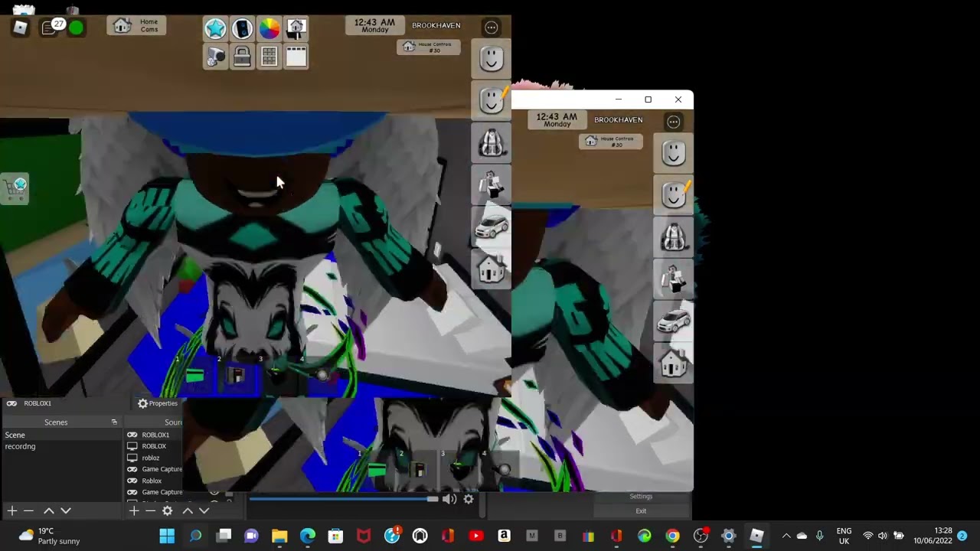This screenshot has height=551, width=980.
Task: Open OBS source Properties button
Action: [x=158, y=403]
